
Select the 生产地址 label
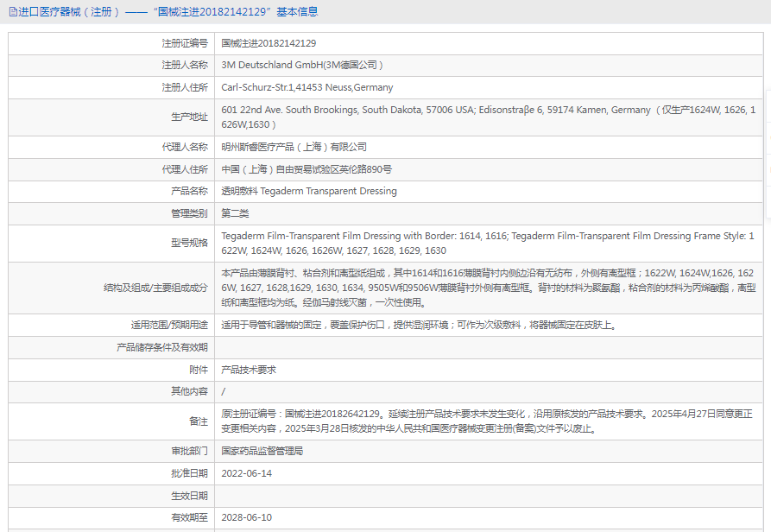pyautogui.click(x=189, y=117)
